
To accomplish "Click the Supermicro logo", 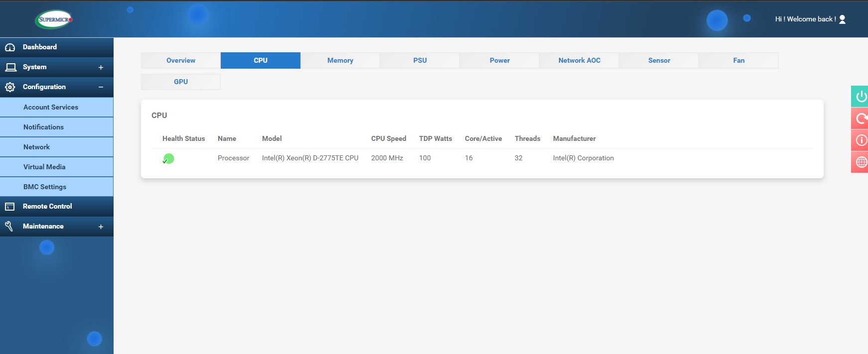I will click(54, 19).
